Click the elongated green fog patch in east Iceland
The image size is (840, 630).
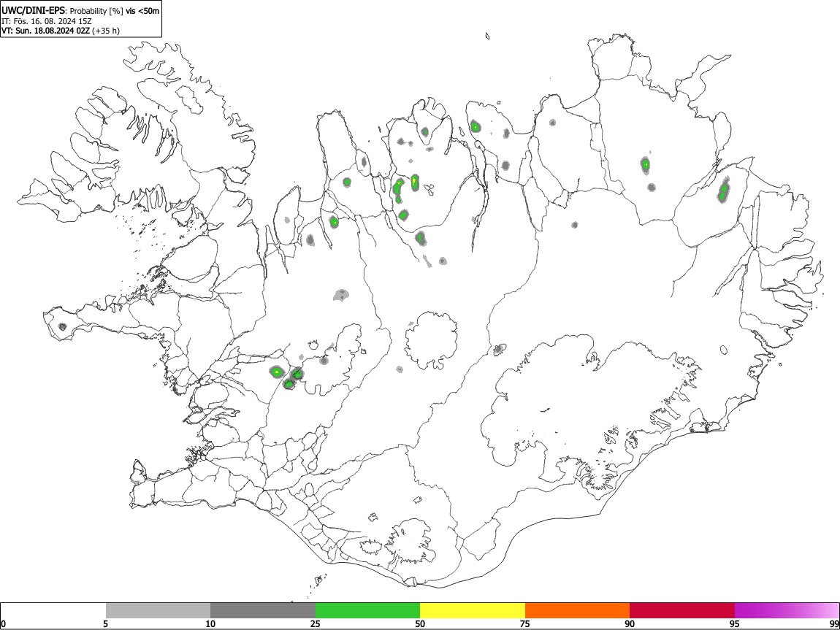point(724,190)
